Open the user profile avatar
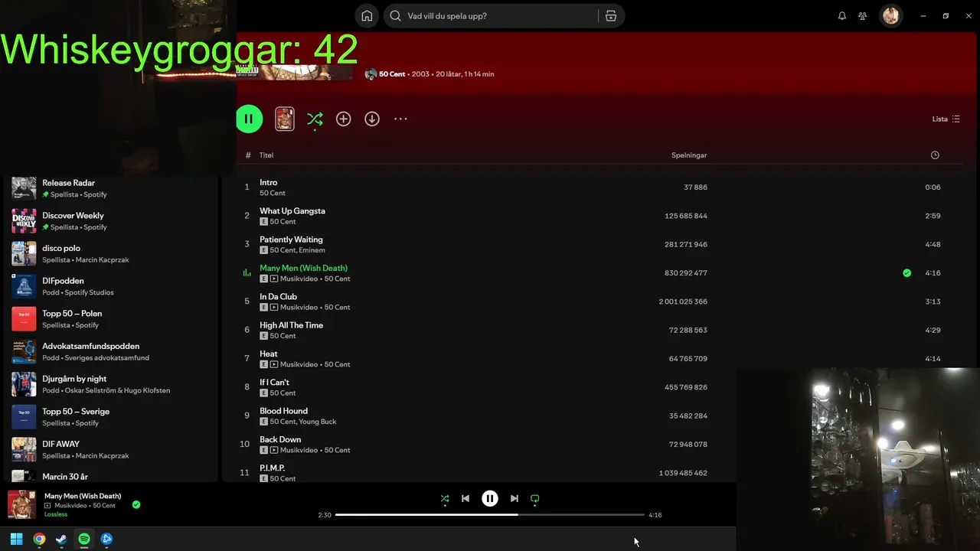 pos(890,16)
